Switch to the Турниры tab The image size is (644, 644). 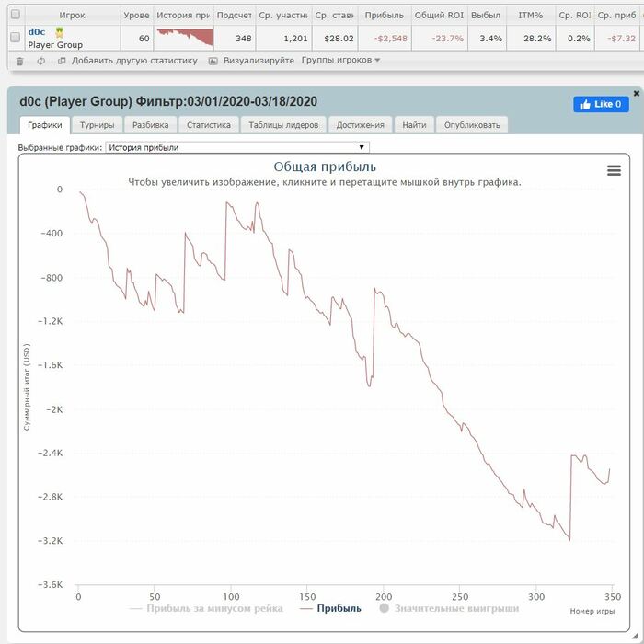pyautogui.click(x=97, y=125)
